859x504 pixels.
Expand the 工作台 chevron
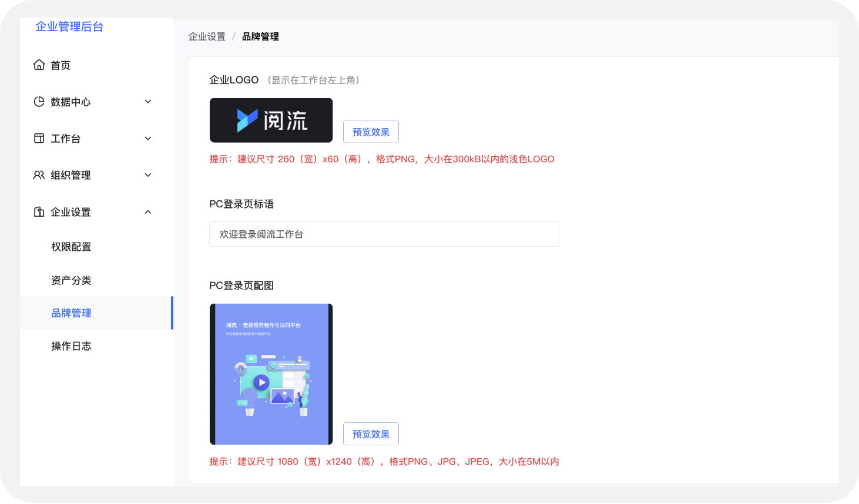coord(148,139)
